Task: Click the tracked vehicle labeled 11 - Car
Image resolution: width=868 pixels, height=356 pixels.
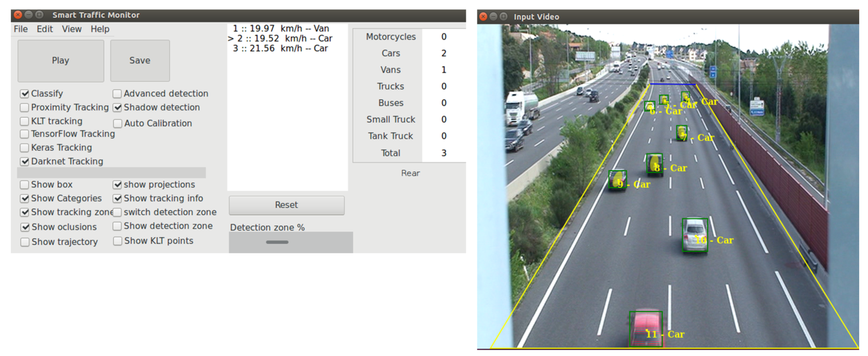Action: coord(646,329)
